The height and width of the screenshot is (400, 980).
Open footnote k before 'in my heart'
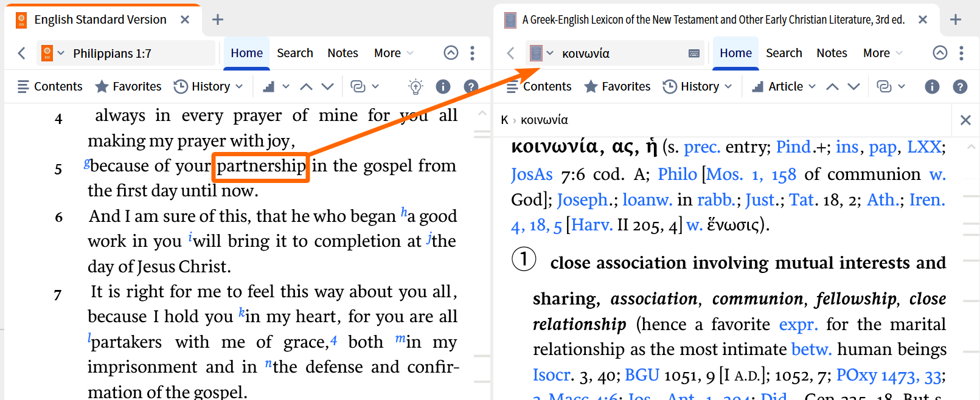[242, 313]
